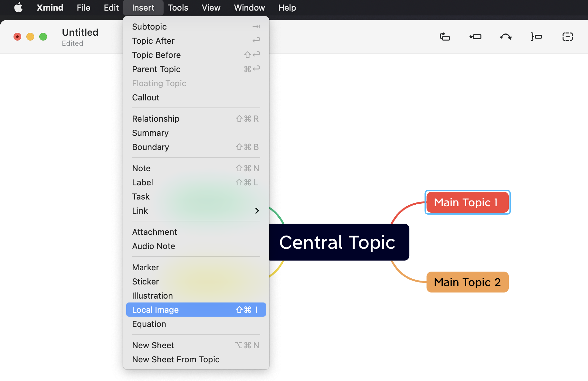The height and width of the screenshot is (381, 588).
Task: Click the Boundary dashed-box toolbar icon
Action: pos(567,37)
